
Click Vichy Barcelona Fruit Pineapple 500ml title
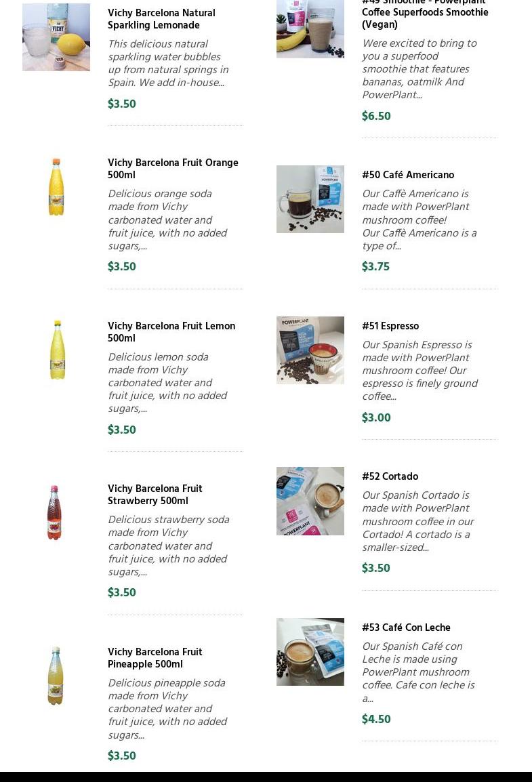pos(155,658)
